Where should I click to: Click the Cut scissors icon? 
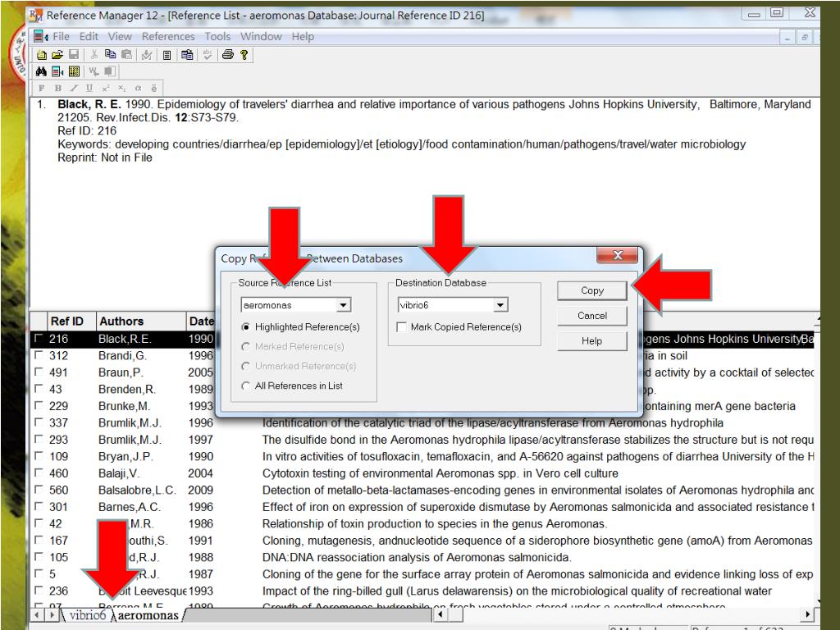coord(94,55)
